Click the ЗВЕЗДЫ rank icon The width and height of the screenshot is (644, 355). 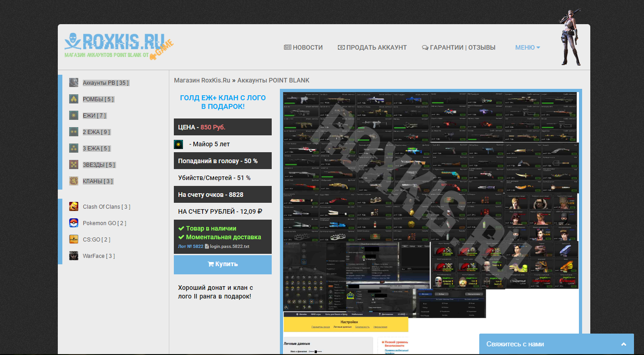click(74, 165)
